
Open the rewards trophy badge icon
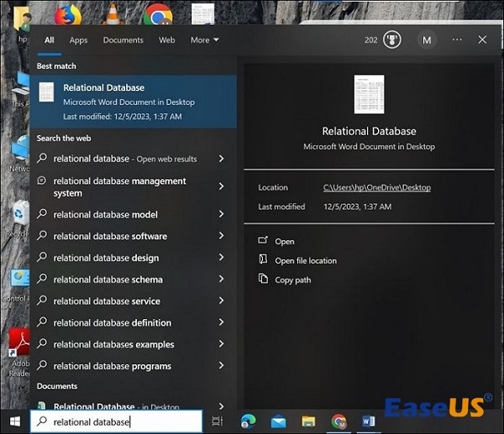(x=392, y=39)
